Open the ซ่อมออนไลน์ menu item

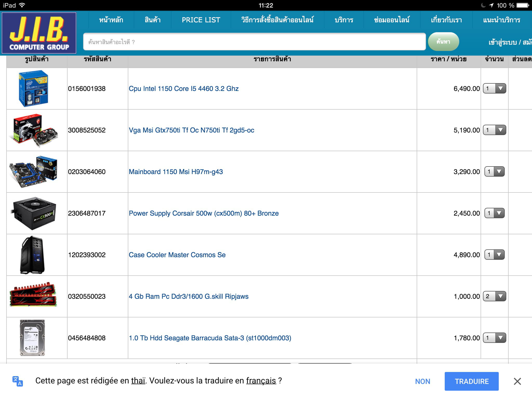tap(392, 20)
